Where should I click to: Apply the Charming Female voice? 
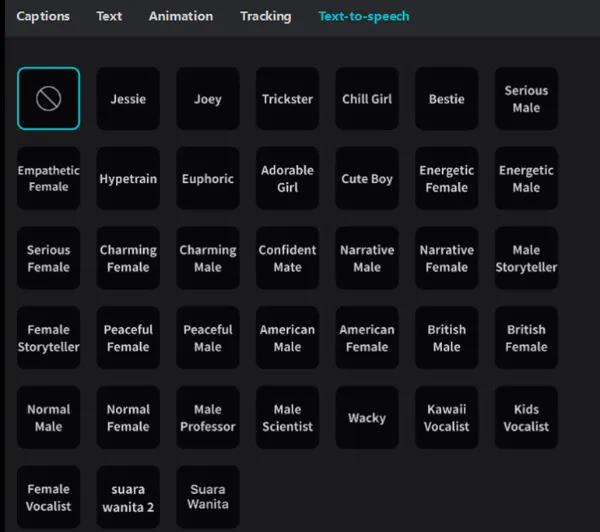[x=128, y=258]
